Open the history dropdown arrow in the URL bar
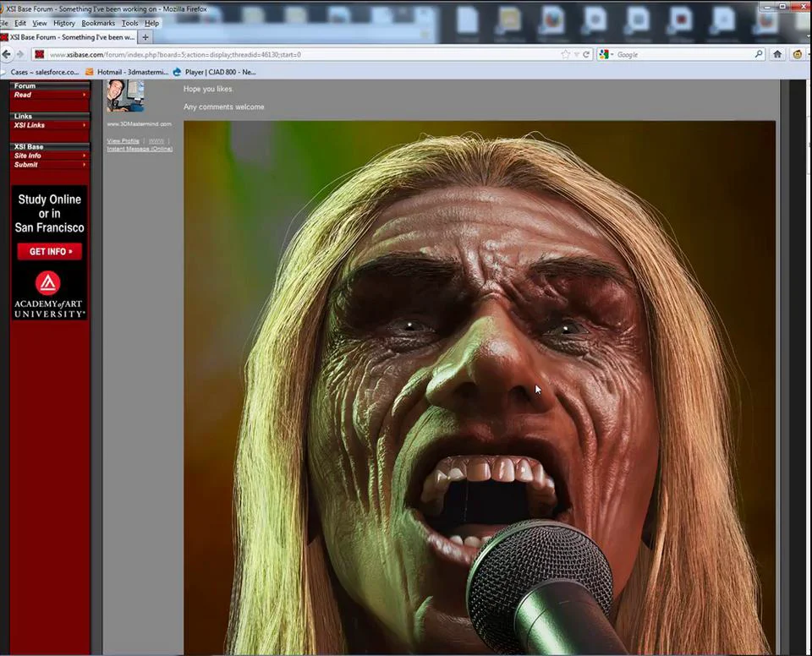This screenshot has width=812, height=656. point(576,54)
